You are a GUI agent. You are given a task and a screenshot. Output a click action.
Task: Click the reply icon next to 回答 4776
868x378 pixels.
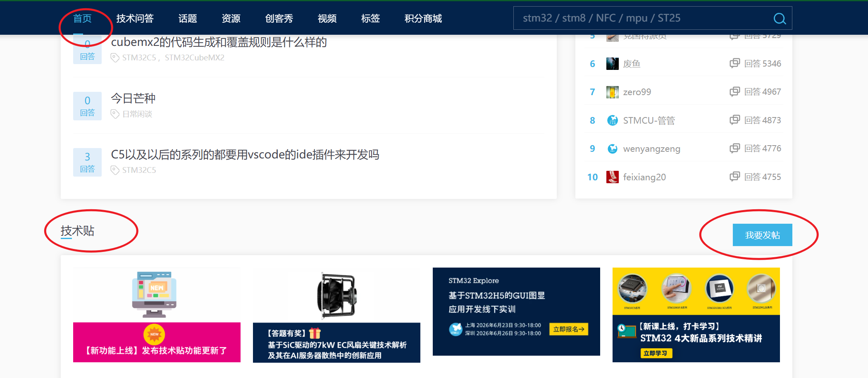pos(734,148)
